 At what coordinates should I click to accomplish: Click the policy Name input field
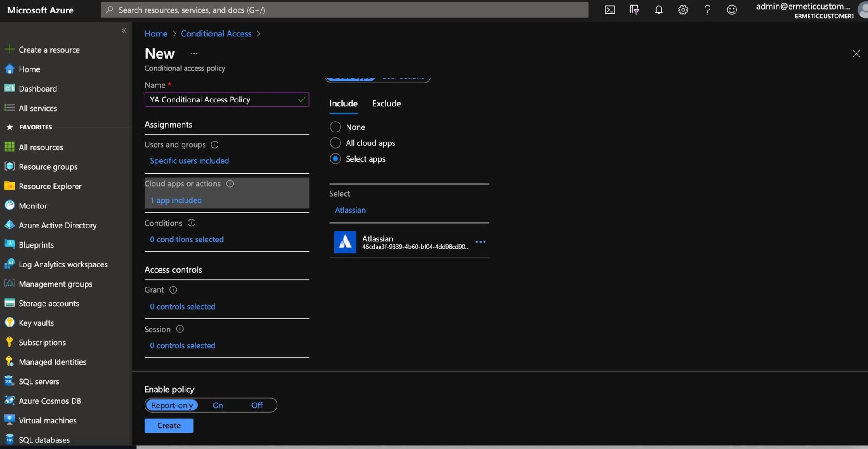(x=227, y=99)
